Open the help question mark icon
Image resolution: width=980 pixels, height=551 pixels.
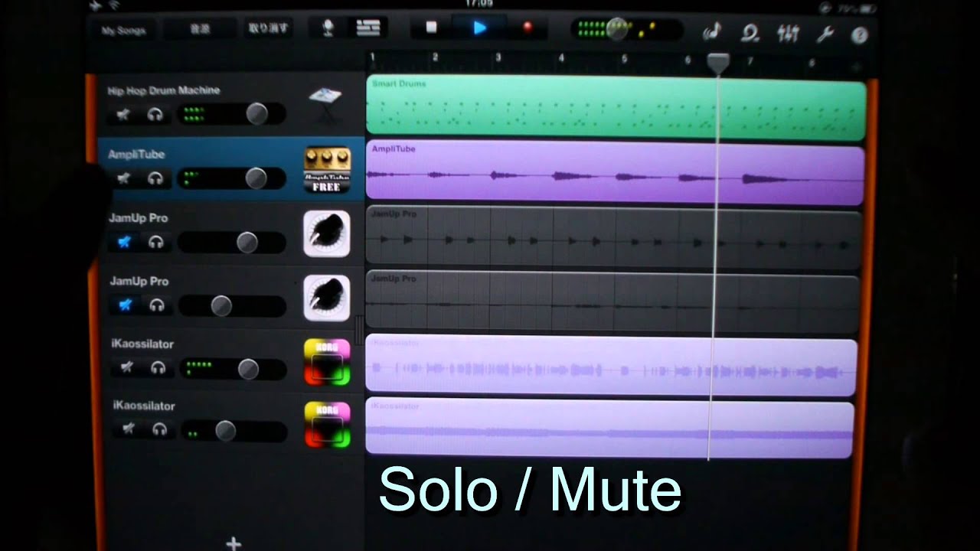859,35
